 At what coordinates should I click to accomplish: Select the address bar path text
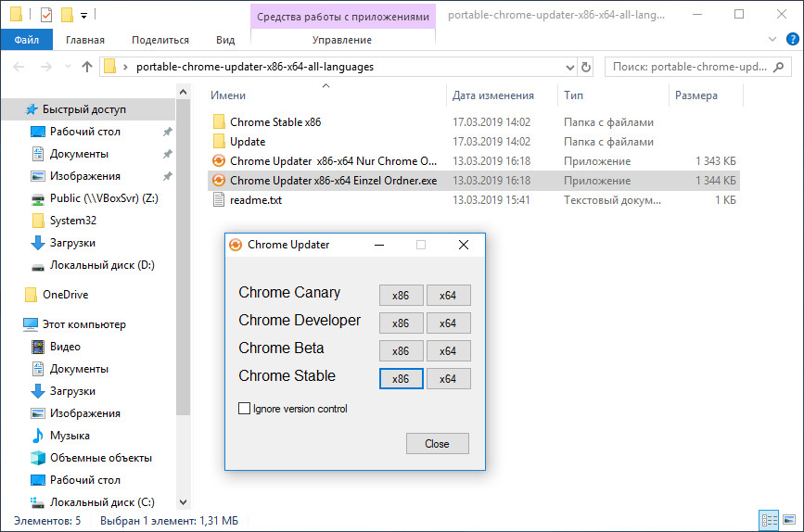pos(255,67)
